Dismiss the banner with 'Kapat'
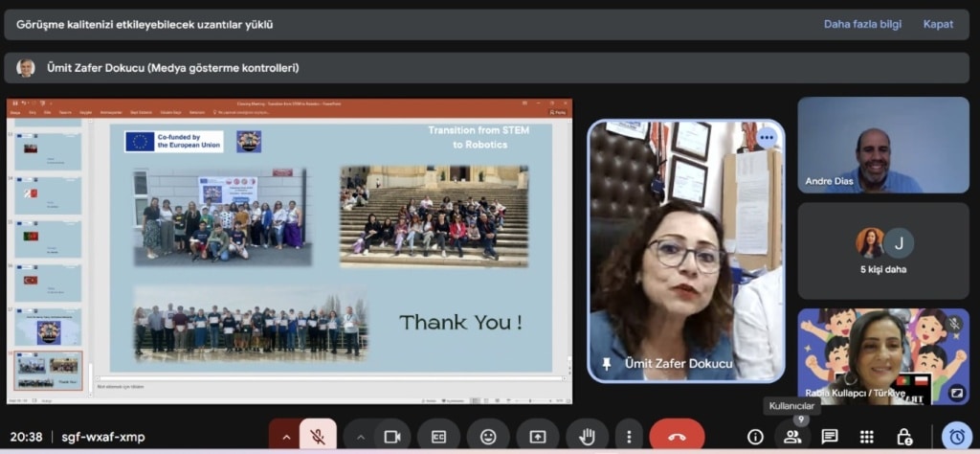The height and width of the screenshot is (454, 980). 938,24
